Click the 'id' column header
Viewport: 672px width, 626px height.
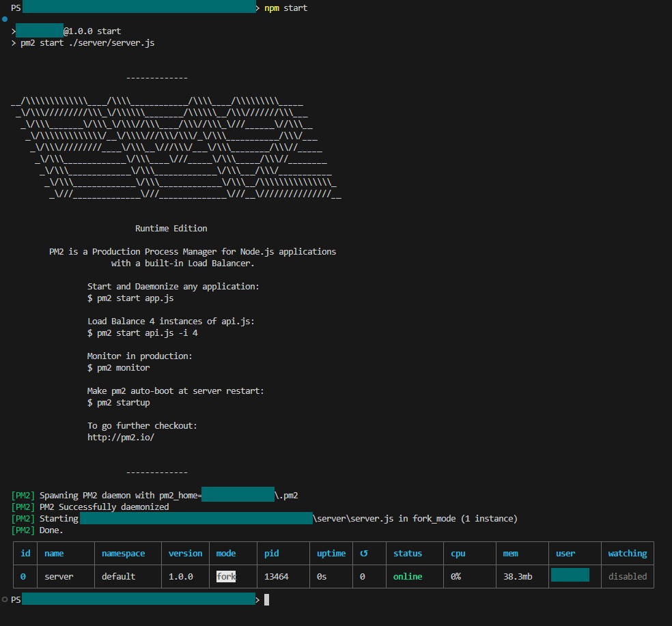tap(25, 553)
